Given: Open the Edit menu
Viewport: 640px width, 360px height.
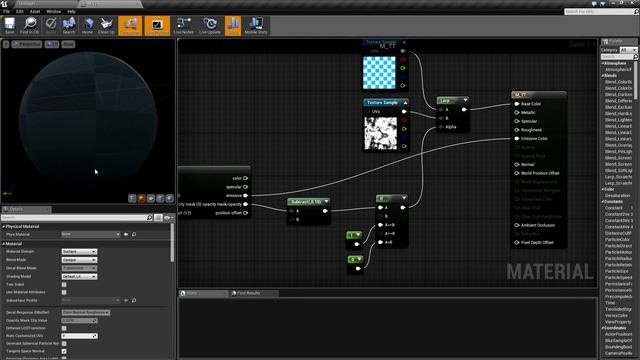Looking at the screenshot, I should click(x=20, y=11).
